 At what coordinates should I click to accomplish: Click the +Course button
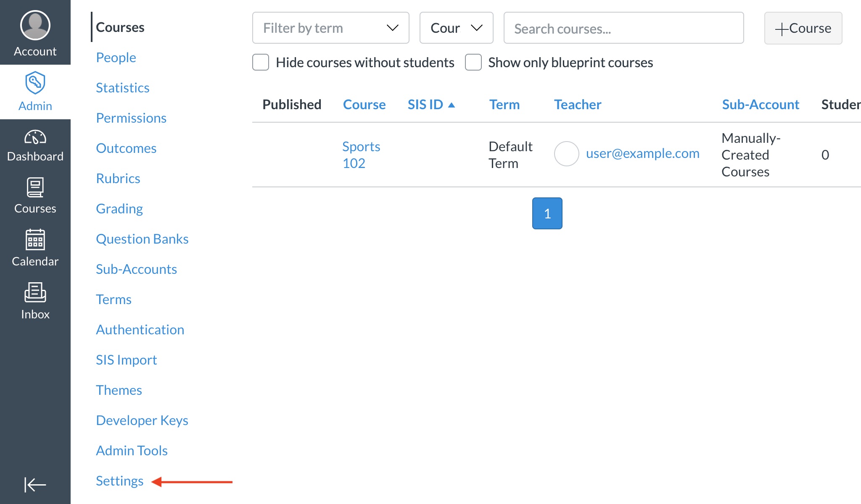click(x=803, y=28)
